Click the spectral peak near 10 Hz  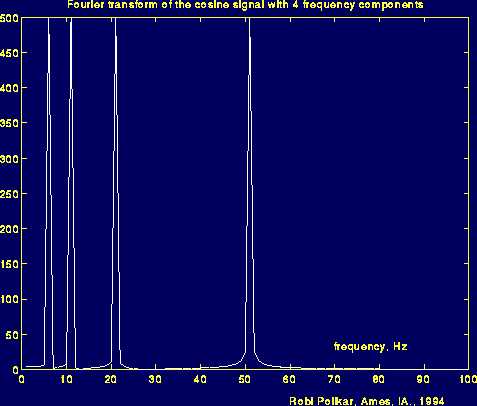(x=71, y=193)
